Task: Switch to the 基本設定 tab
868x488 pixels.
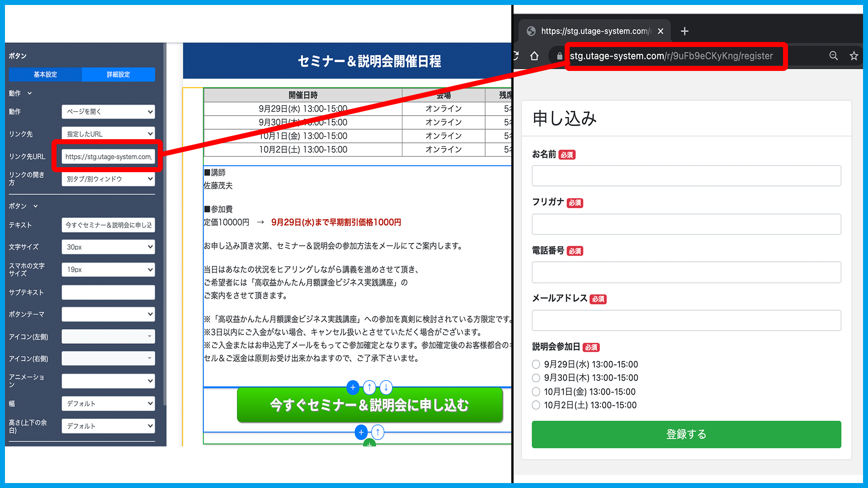Action: coord(45,75)
